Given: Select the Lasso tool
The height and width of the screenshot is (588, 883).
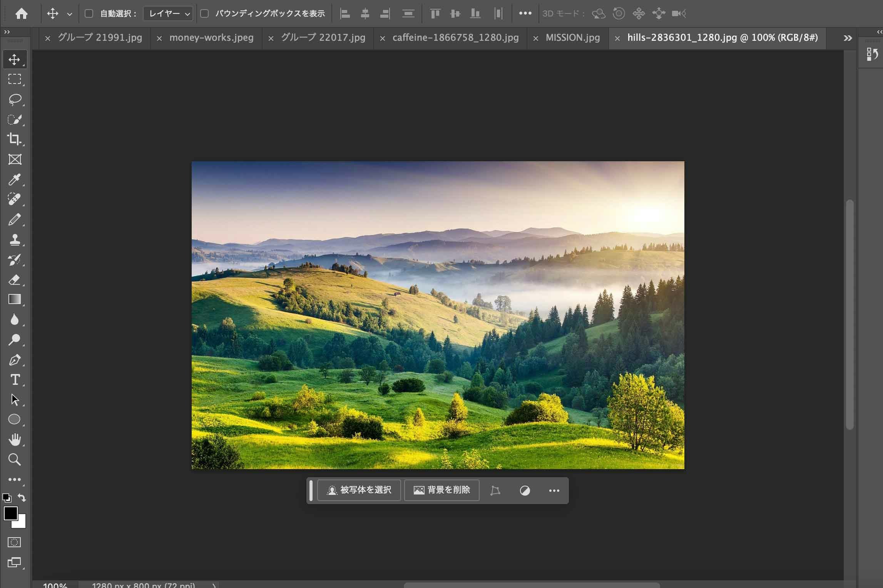Looking at the screenshot, I should point(15,99).
